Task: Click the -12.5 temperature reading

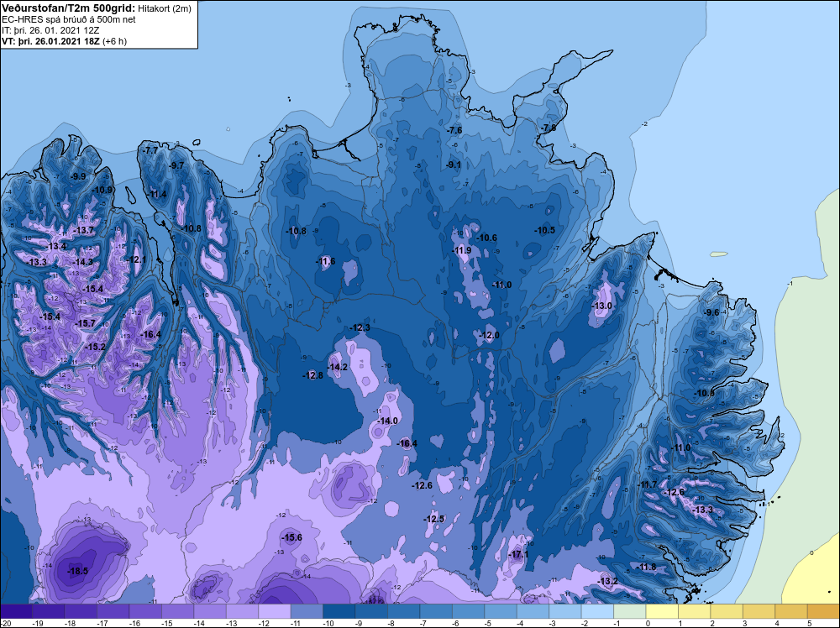Action: click(434, 520)
